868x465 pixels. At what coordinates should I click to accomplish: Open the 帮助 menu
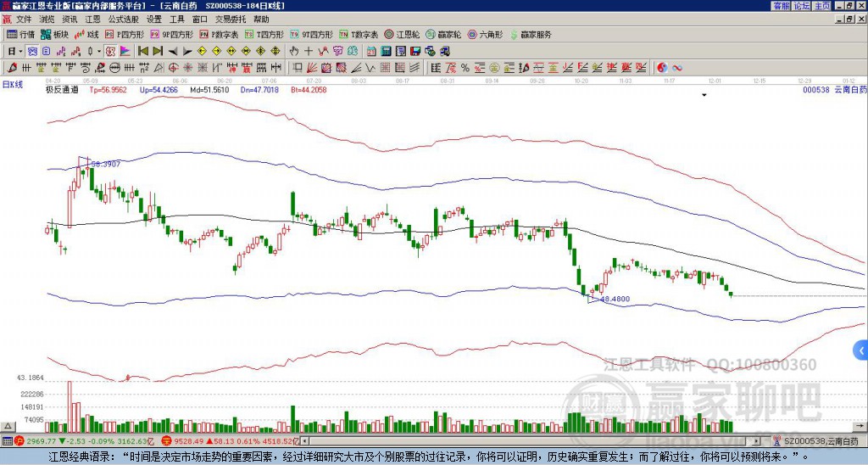tap(261, 20)
